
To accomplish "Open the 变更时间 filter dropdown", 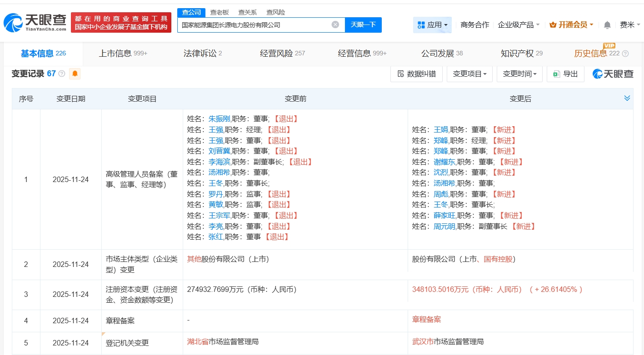I will (x=519, y=74).
